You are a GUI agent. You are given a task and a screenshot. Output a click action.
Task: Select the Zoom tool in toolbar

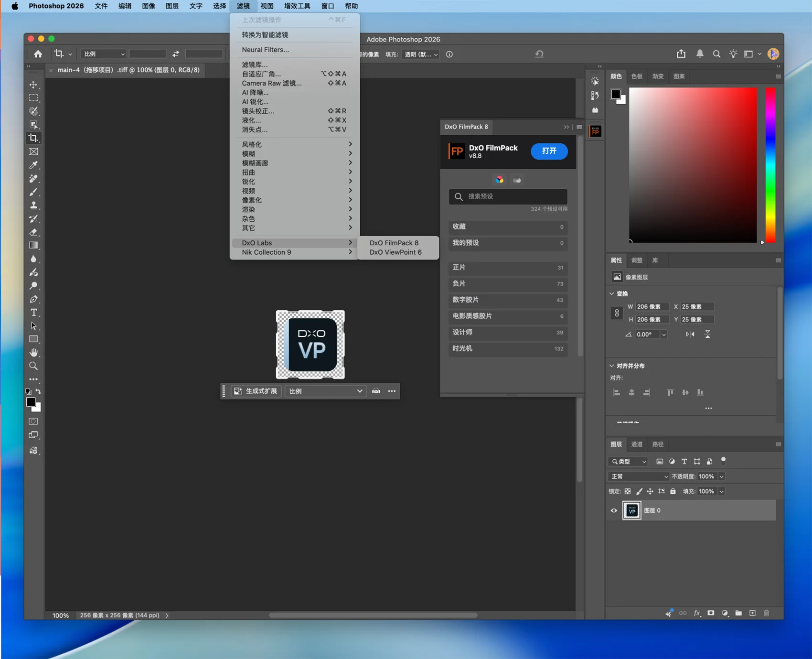[33, 366]
